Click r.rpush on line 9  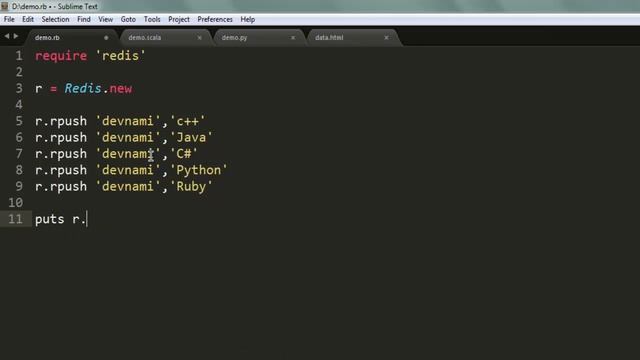(x=61, y=187)
